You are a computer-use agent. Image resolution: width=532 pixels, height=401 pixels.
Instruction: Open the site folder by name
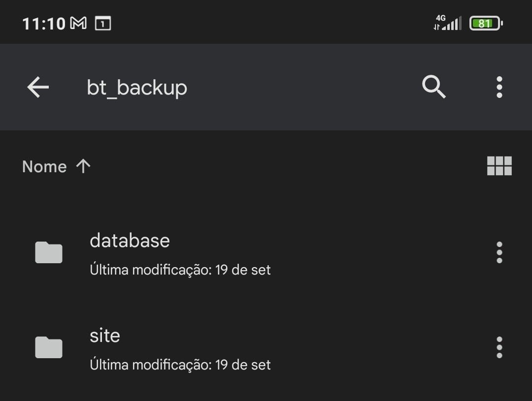(x=105, y=336)
